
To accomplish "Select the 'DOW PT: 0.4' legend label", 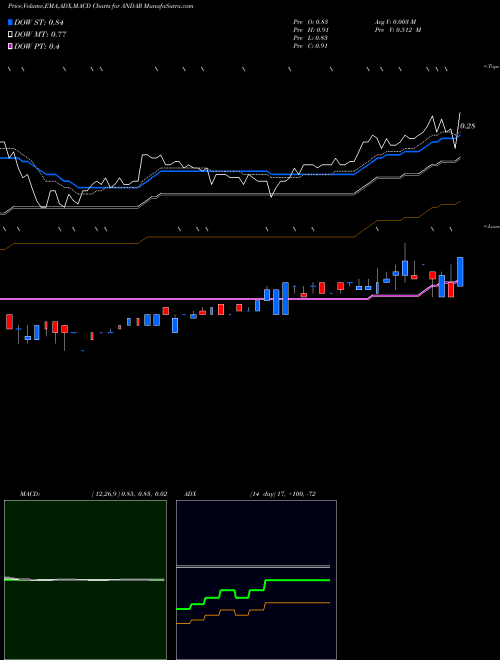I will (37, 46).
